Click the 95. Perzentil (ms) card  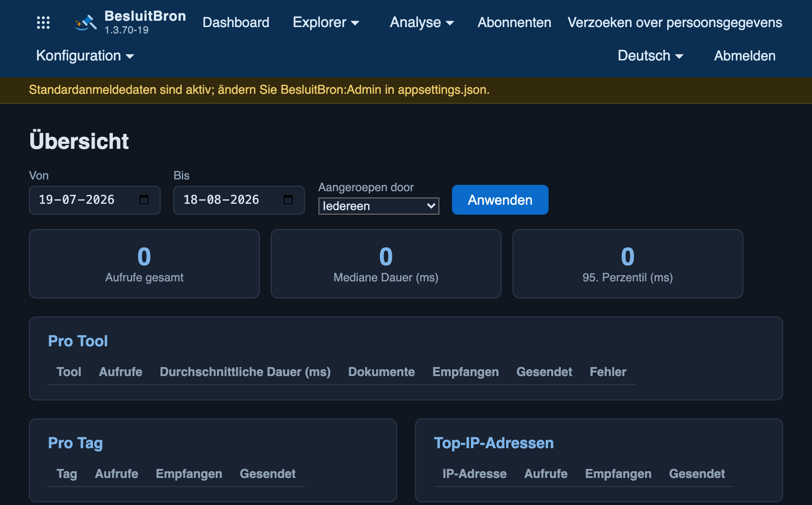tap(627, 264)
